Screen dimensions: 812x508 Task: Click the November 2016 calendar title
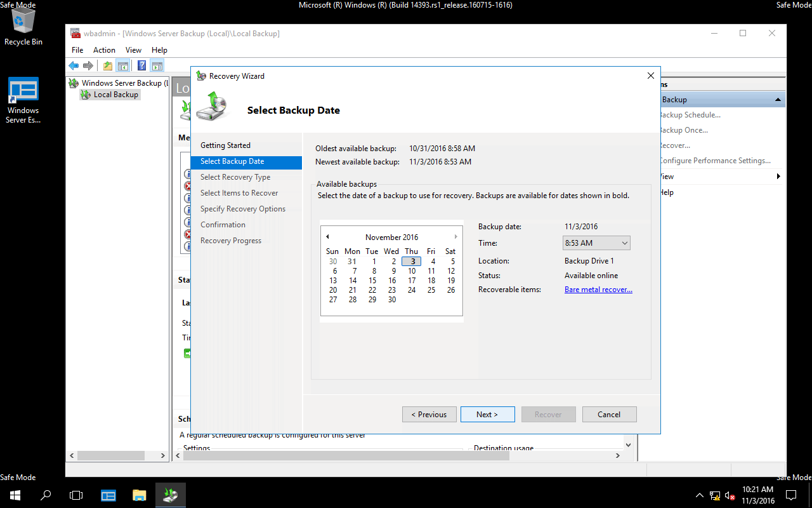tap(392, 237)
